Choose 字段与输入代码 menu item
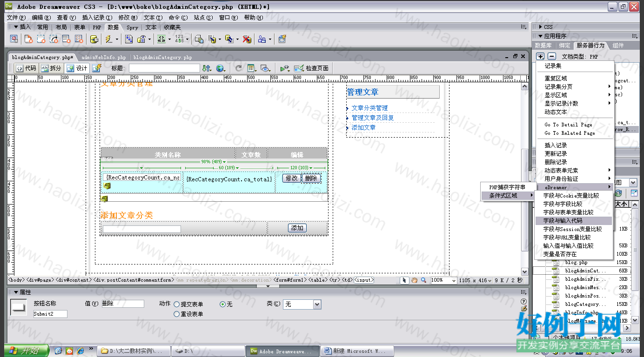Viewport: 644px width, 357px height. [573, 221]
